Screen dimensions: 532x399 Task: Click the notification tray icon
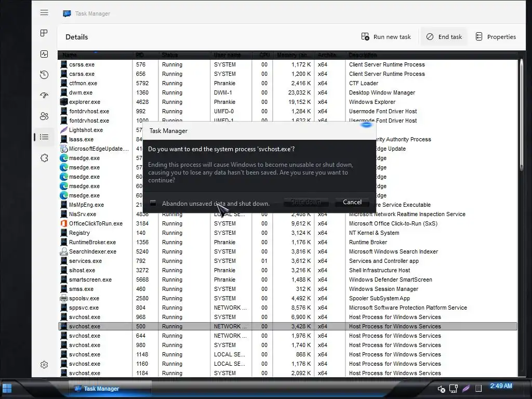point(478,389)
